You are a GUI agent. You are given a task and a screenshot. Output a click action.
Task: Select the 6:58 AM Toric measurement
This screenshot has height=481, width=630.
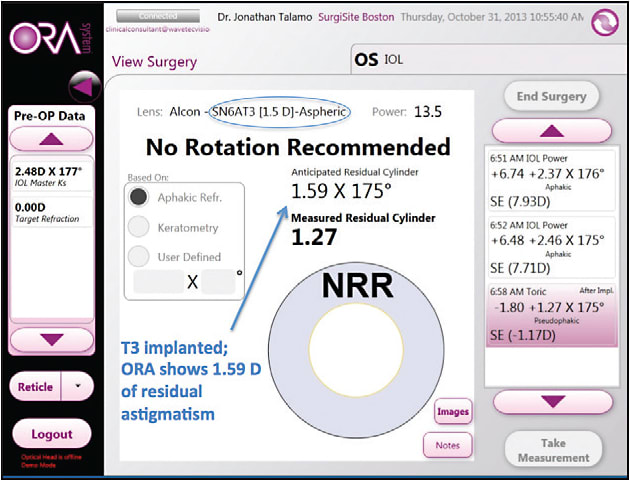[552, 314]
